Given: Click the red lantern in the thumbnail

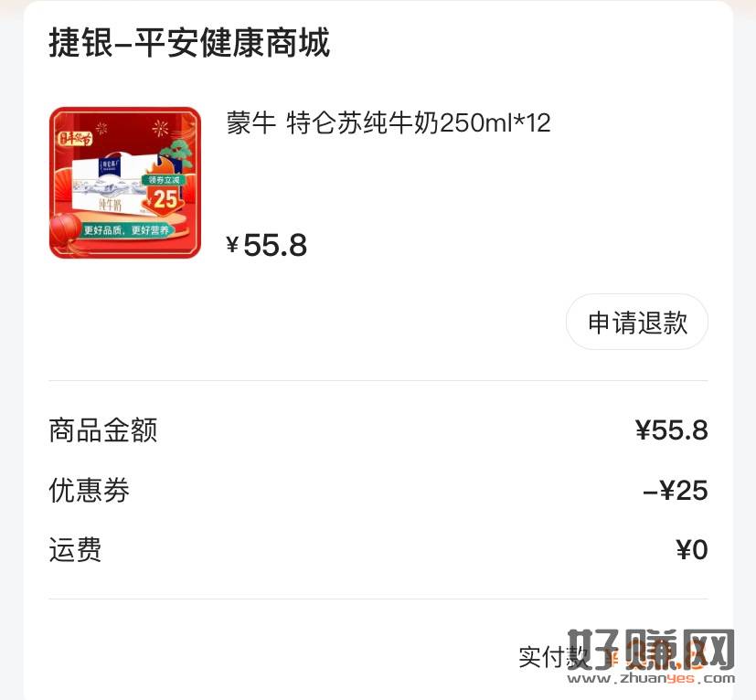Looking at the screenshot, I should tap(65, 231).
